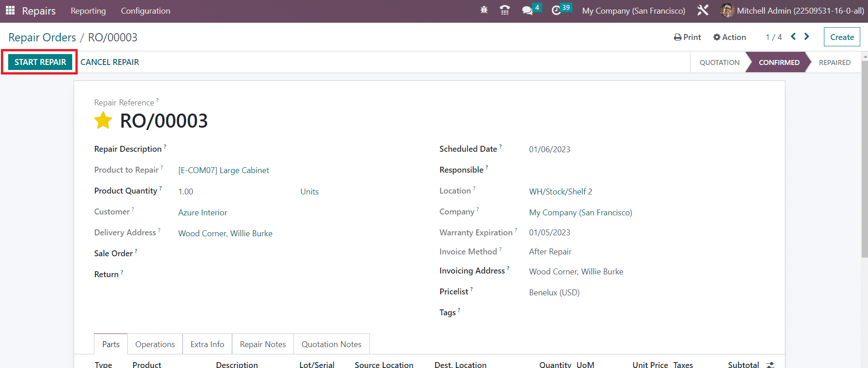Switch to the Parts tab
This screenshot has width=868, height=368.
tap(111, 344)
